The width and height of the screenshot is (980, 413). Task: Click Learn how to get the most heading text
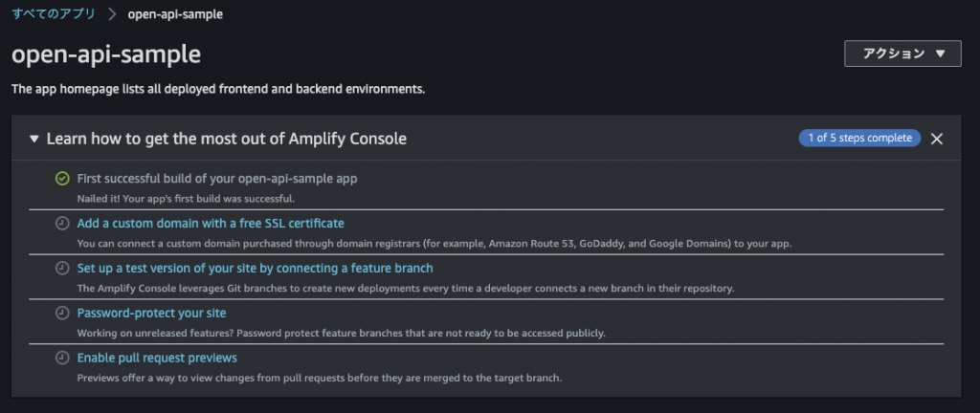tap(226, 140)
